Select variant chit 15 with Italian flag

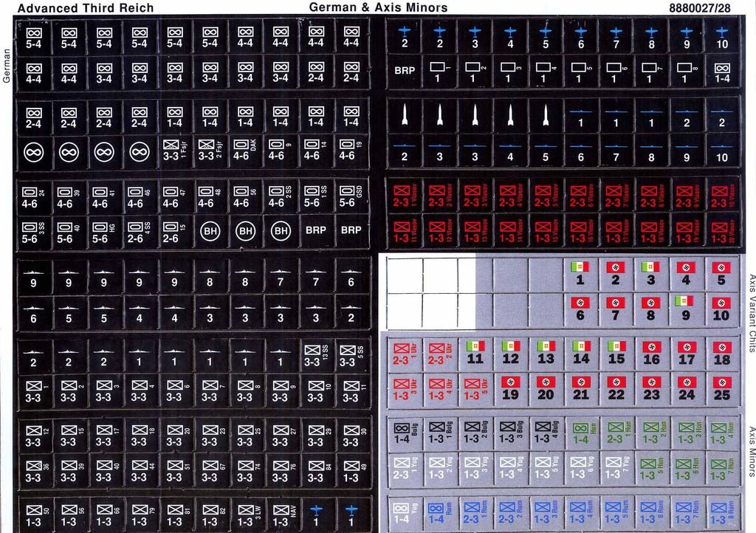[616, 354]
